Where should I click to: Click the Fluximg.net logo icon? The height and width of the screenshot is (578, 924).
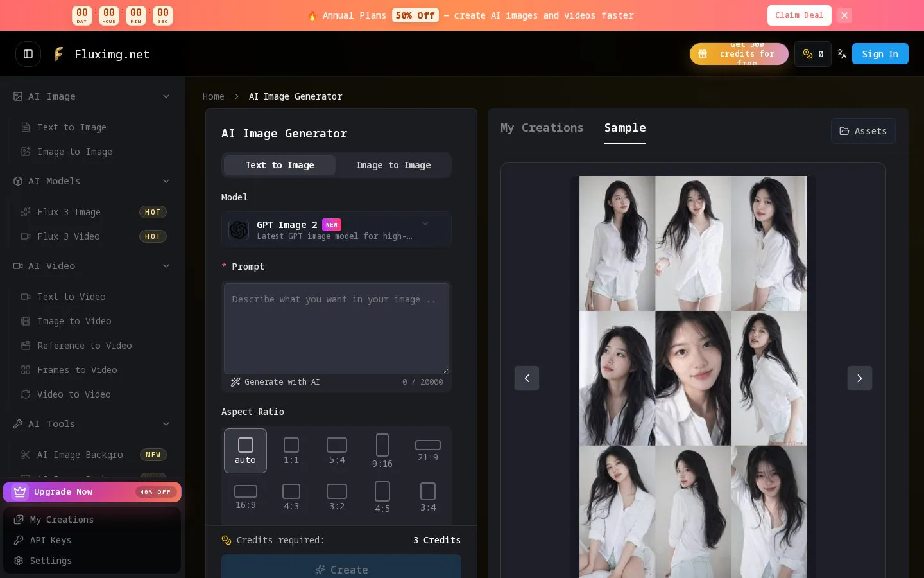58,54
